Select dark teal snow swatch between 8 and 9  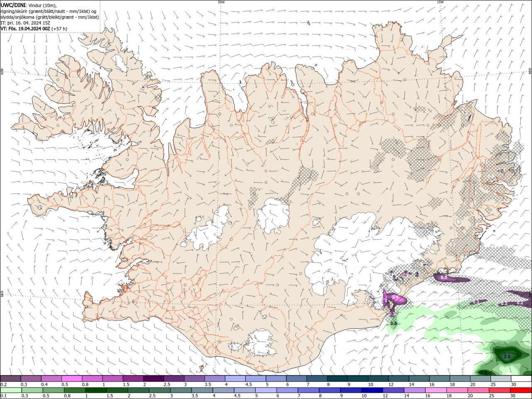(337, 379)
